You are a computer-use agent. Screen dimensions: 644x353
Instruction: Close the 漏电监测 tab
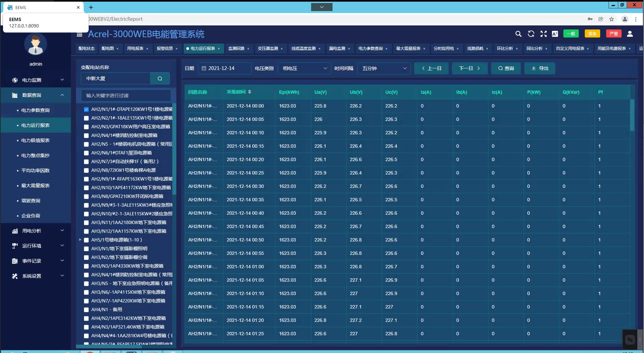(349, 49)
